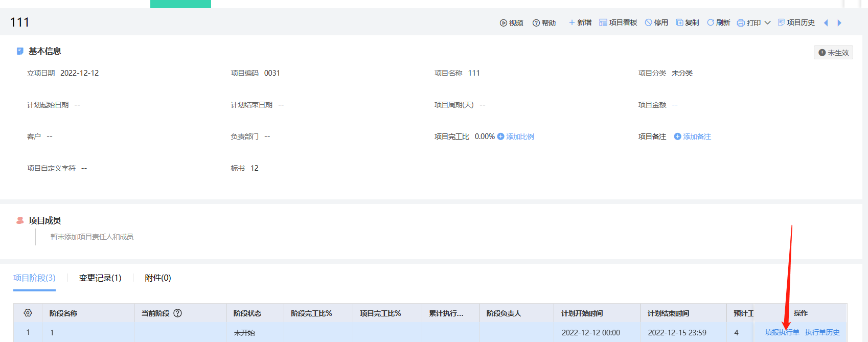The width and height of the screenshot is (868, 342).
Task: Select the 项目阶段(3) tab
Action: [34, 278]
